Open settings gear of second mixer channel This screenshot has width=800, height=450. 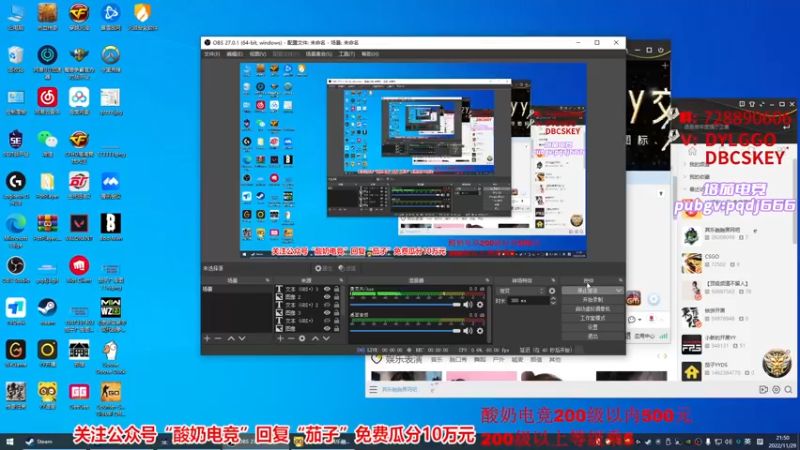click(x=480, y=331)
